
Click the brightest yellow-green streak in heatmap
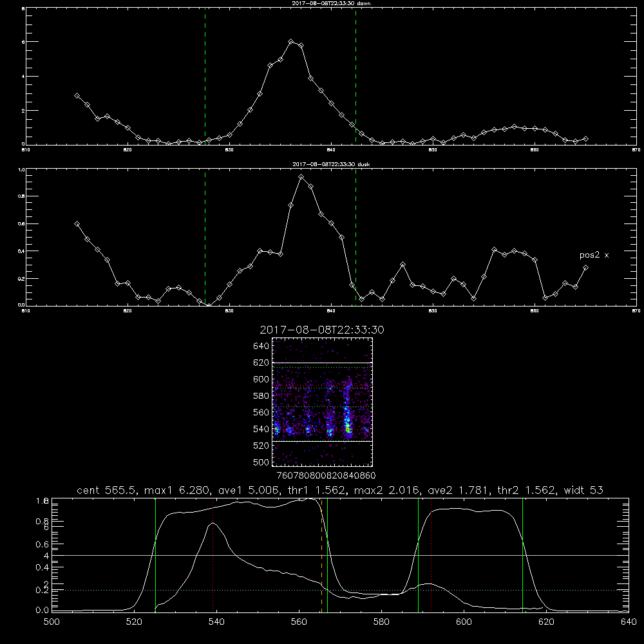(x=348, y=424)
